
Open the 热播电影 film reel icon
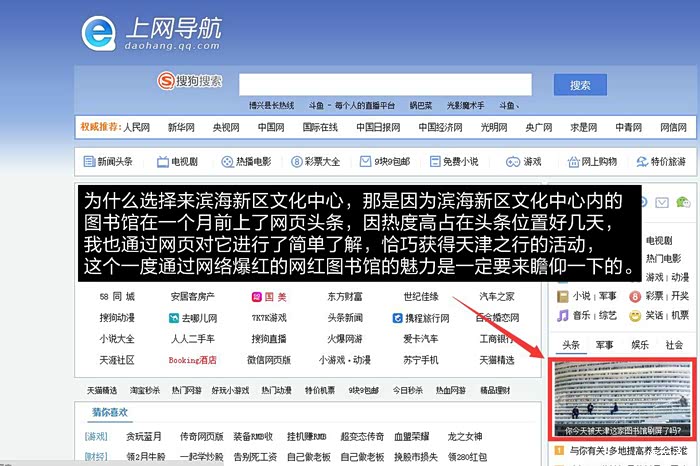click(228, 162)
